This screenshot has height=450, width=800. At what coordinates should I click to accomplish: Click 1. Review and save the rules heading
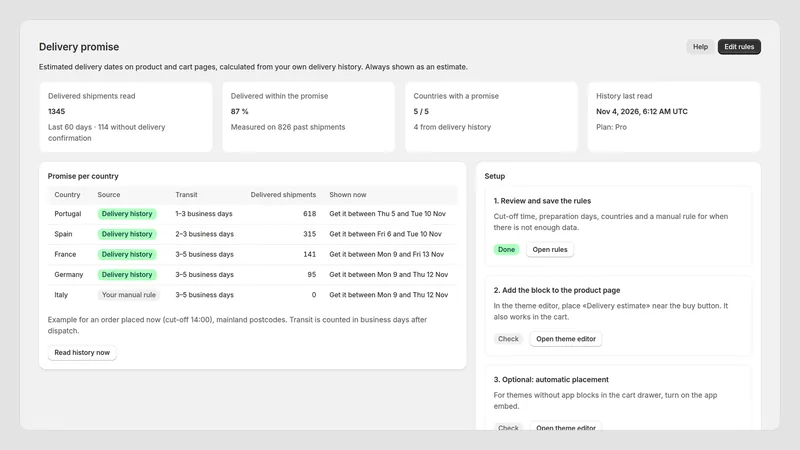tap(542, 201)
